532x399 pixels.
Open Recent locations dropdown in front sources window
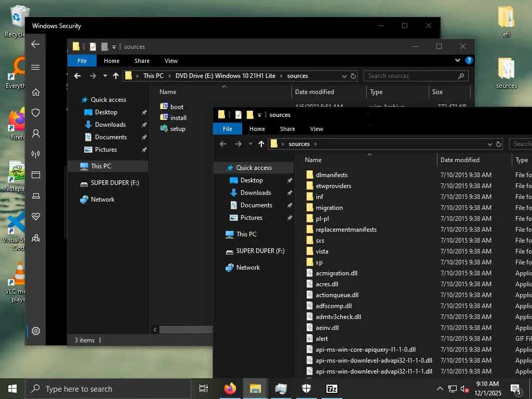tap(250, 144)
